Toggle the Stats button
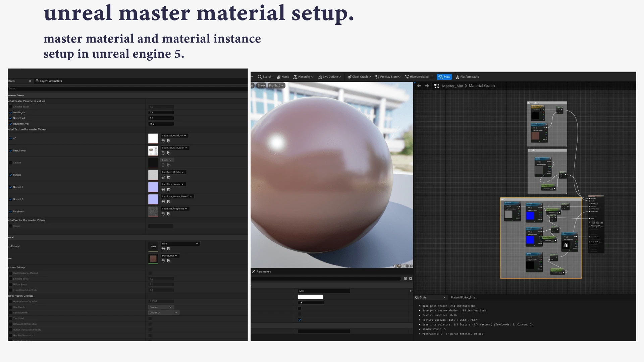The height and width of the screenshot is (362, 644). [x=444, y=77]
